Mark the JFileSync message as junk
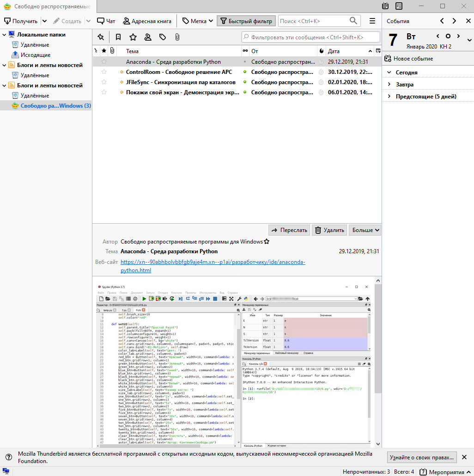 tap(321, 82)
